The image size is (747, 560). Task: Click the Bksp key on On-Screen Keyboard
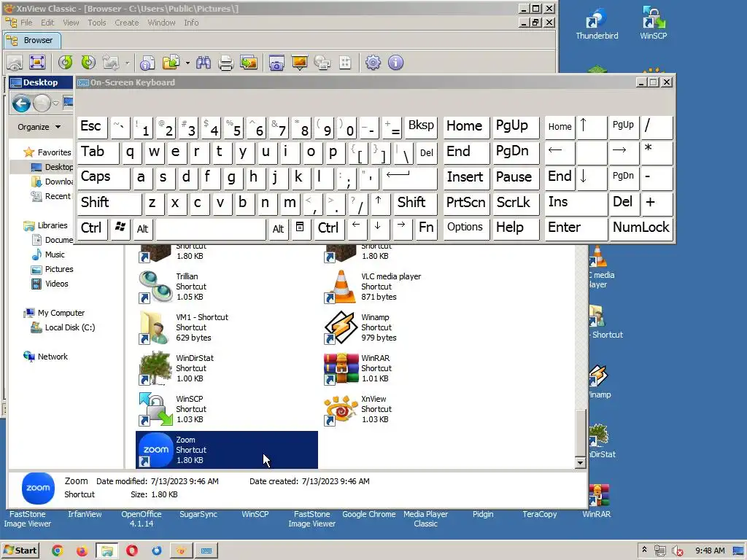pyautogui.click(x=421, y=127)
